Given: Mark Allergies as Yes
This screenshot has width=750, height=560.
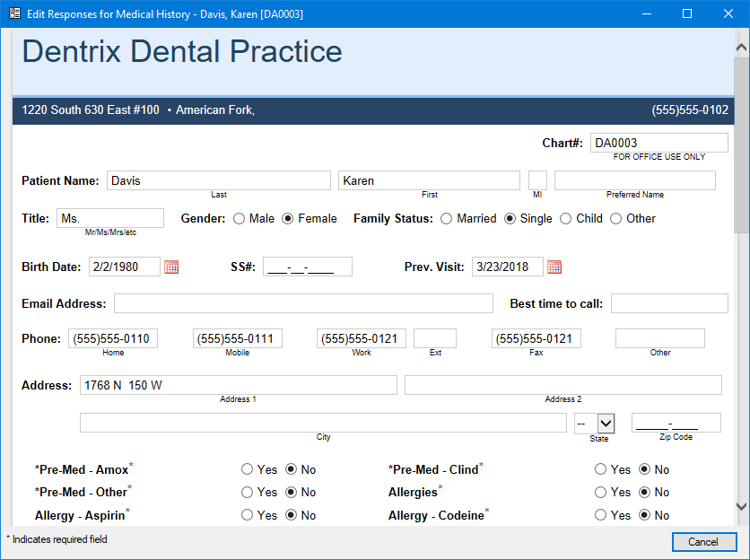Looking at the screenshot, I should click(x=600, y=492).
